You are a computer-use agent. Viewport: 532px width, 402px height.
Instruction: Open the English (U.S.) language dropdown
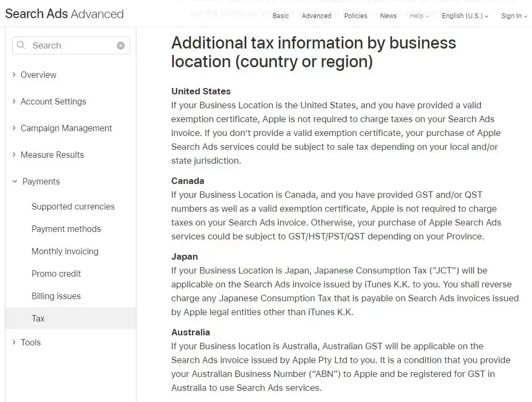(465, 15)
